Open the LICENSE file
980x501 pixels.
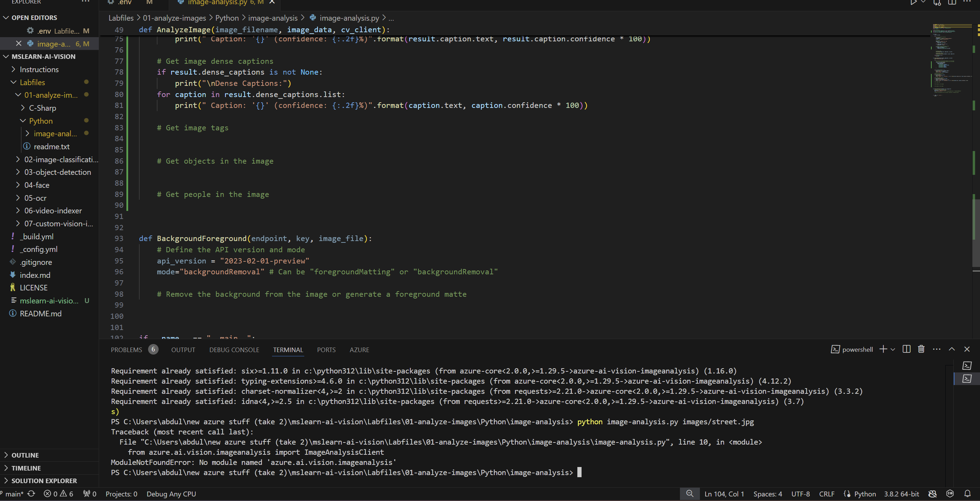34,287
